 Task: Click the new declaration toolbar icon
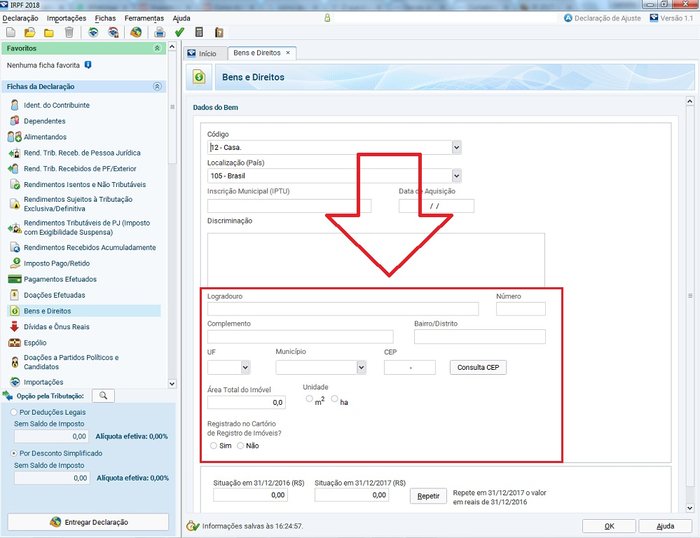11,32
